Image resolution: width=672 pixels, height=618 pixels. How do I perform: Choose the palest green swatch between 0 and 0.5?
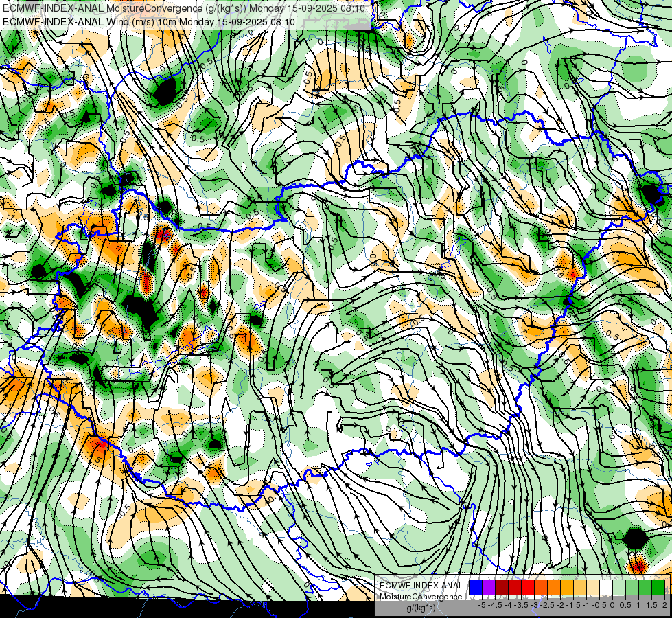[x=619, y=587]
